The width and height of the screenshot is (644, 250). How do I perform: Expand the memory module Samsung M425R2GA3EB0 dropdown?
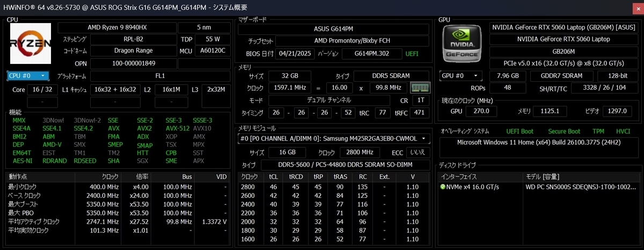[333, 139]
